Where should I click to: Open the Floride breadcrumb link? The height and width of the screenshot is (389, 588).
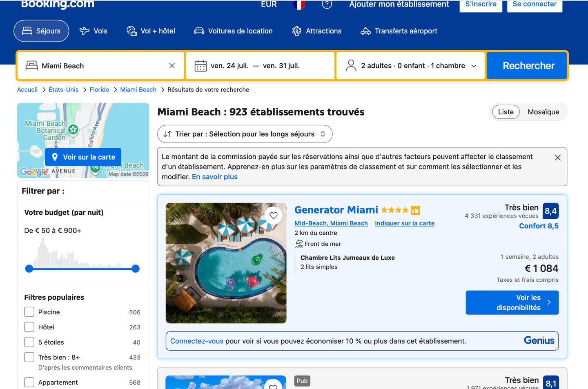pyautogui.click(x=99, y=90)
